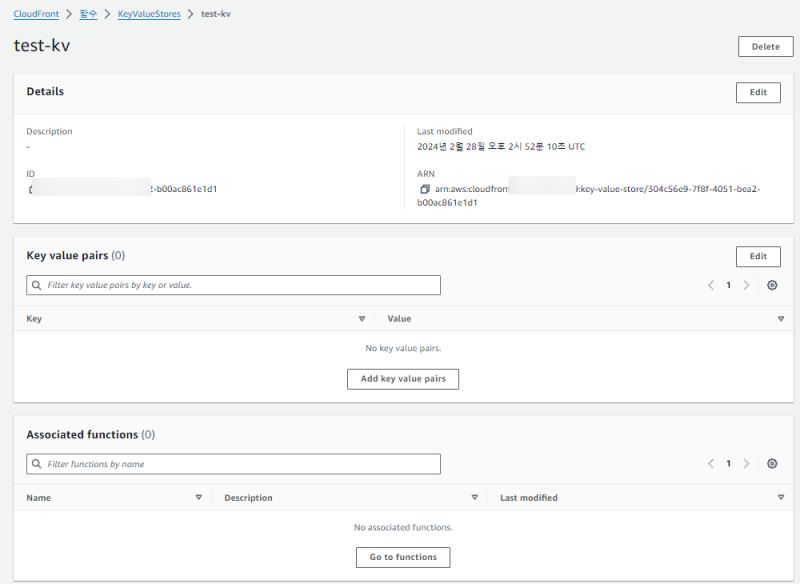Open CloudFront breadcrumb link
Image resolution: width=800 pixels, height=584 pixels.
[x=36, y=15]
